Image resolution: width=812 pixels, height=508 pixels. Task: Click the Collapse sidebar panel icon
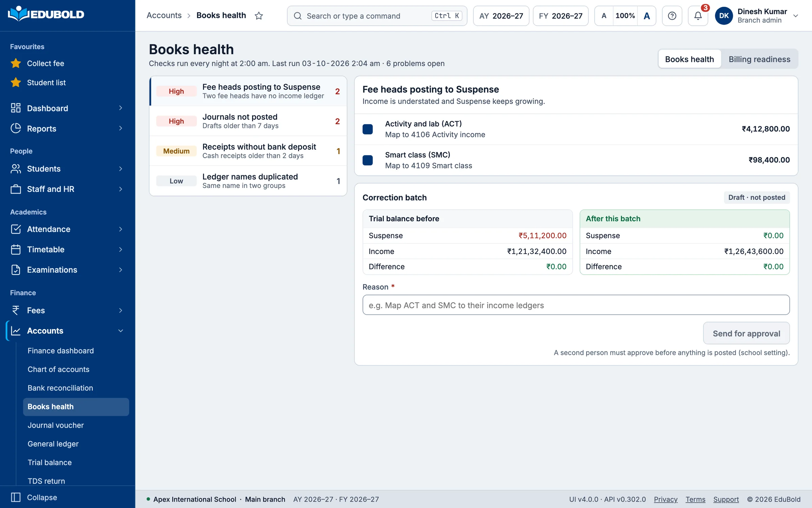[x=16, y=497]
